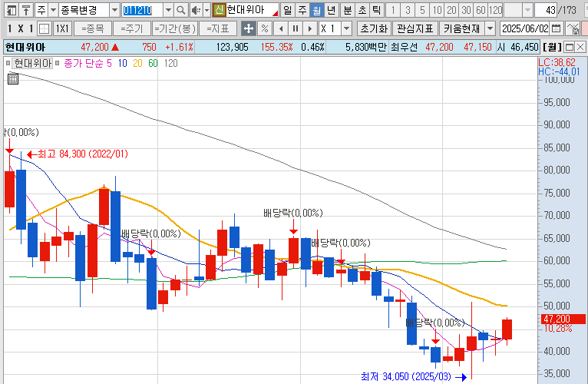Click the collapse left panel icon
588x384 pixels.
click(12, 10)
